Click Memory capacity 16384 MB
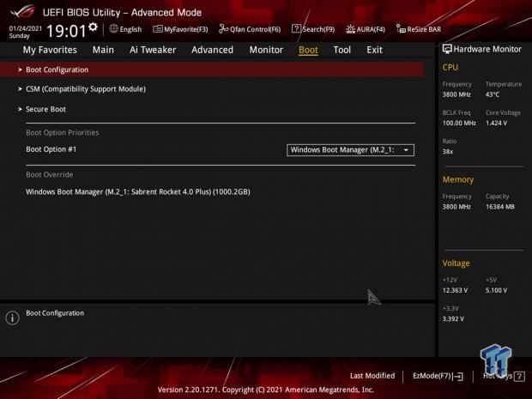Viewport: 532px width, 399px height. coord(499,207)
